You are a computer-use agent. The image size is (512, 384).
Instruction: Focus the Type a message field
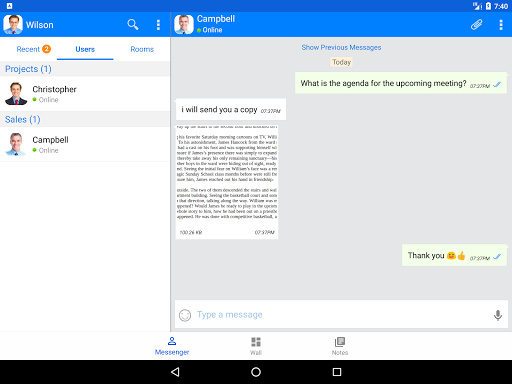point(341,315)
